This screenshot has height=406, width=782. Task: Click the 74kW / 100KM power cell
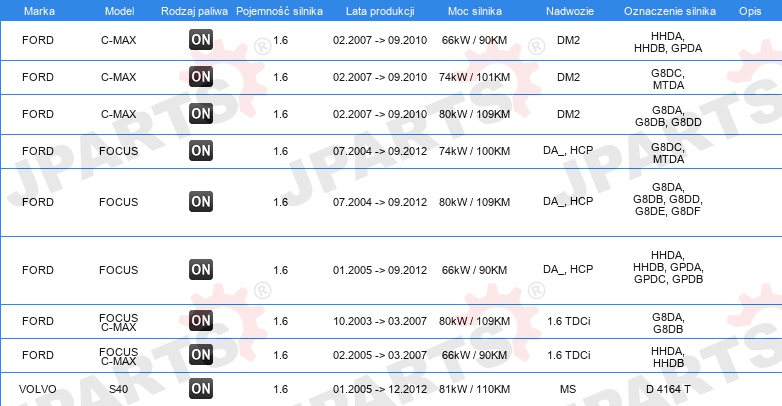pyautogui.click(x=474, y=151)
